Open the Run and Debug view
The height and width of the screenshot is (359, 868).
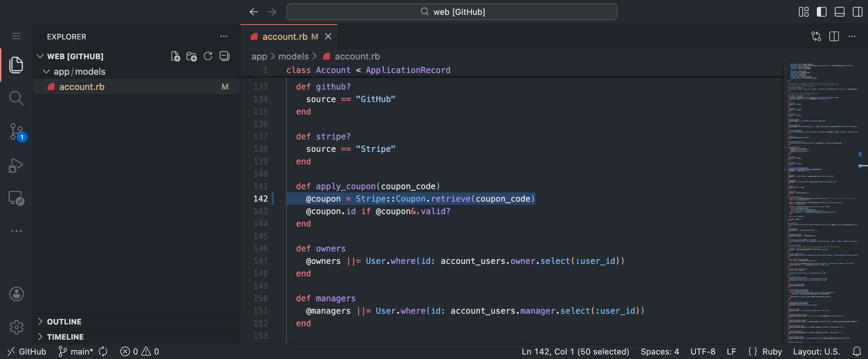pyautogui.click(x=16, y=166)
